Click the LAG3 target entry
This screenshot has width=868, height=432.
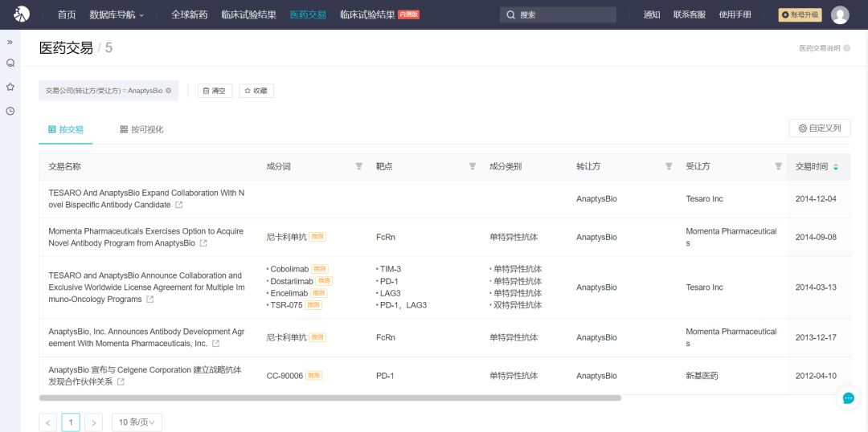tap(390, 293)
